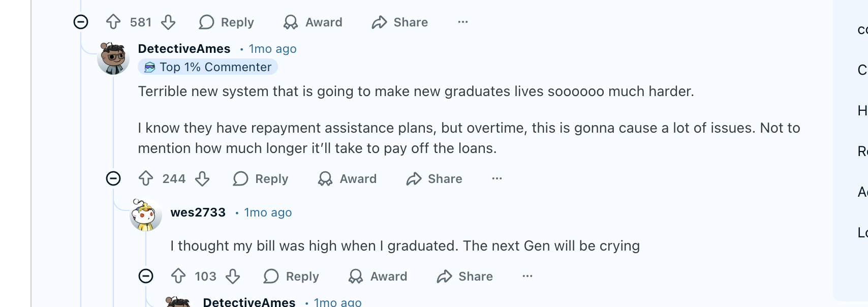Downvote wes2733's 103-point comment
The height and width of the screenshot is (307, 868).
tap(233, 276)
